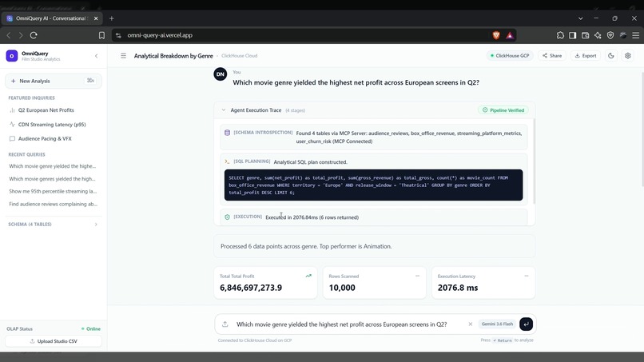Image resolution: width=644 pixels, height=362 pixels.
Task: Collapse the sidebar with the chevron
Action: pos(96,56)
